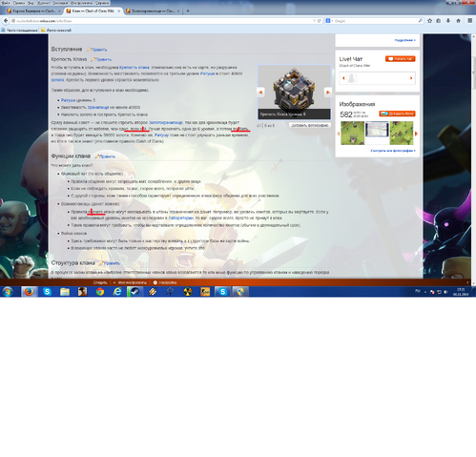
Task: Show next Clan Castle image in slideshow
Action: coord(327,93)
